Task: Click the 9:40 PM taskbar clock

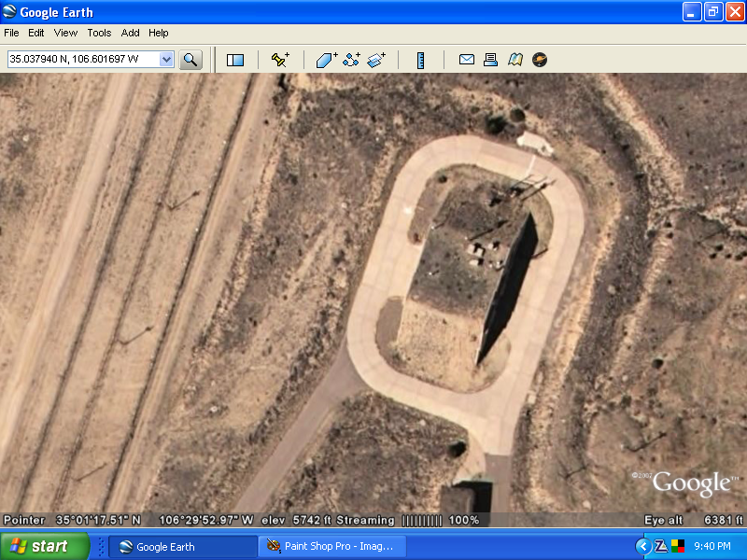Action: click(x=712, y=546)
